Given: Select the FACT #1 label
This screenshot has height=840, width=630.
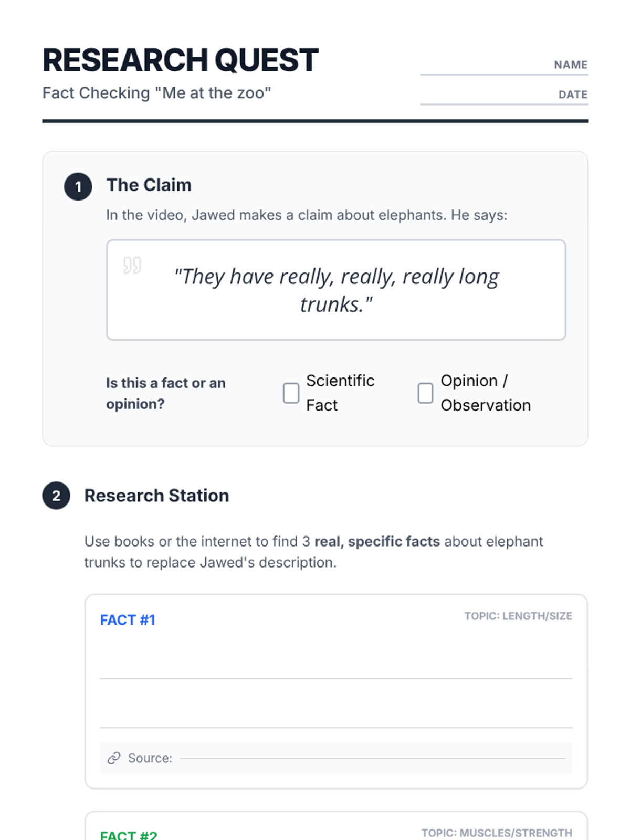Looking at the screenshot, I should [x=128, y=620].
